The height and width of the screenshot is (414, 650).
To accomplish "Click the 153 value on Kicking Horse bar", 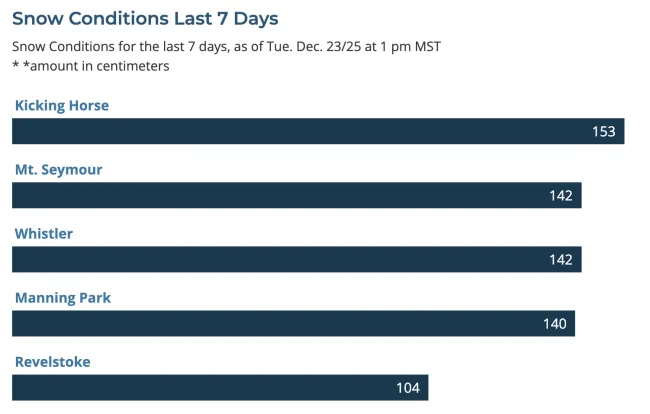I will 603,131.
